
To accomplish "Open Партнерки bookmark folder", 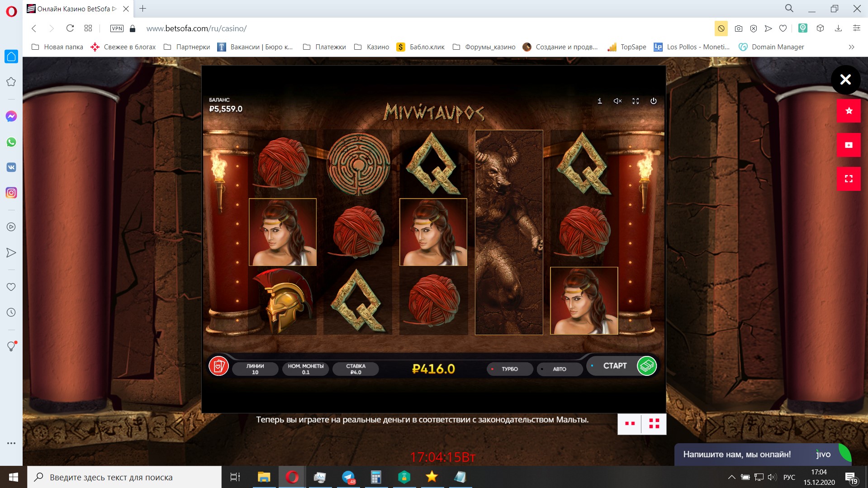I will (x=187, y=47).
